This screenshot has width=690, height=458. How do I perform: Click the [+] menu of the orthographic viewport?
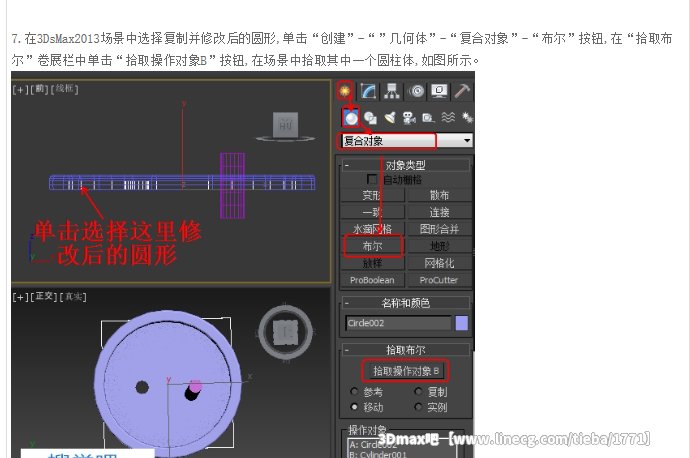tap(20, 297)
